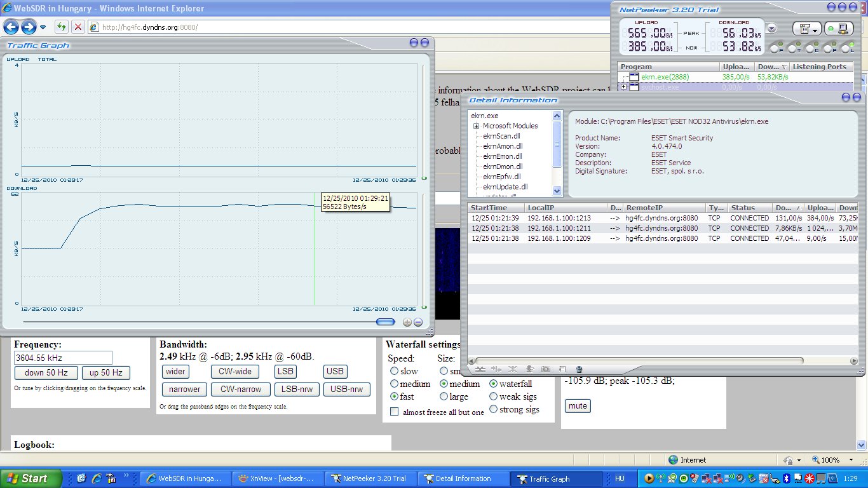Click the wider bandwidth button
The width and height of the screenshot is (868, 488).
tap(176, 372)
